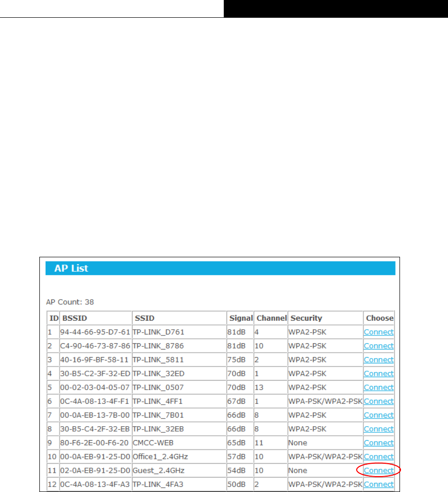
Task: Click Connect for TP-LINK_4FF1
Action: (x=379, y=401)
